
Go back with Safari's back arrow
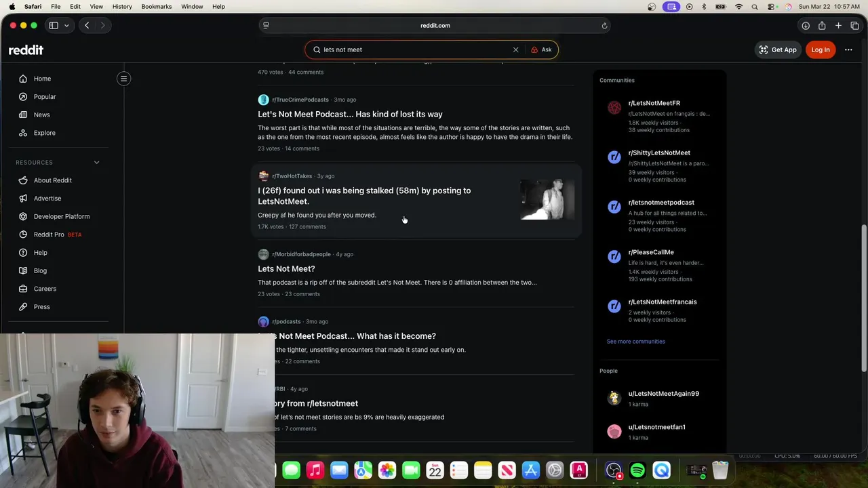(x=87, y=25)
